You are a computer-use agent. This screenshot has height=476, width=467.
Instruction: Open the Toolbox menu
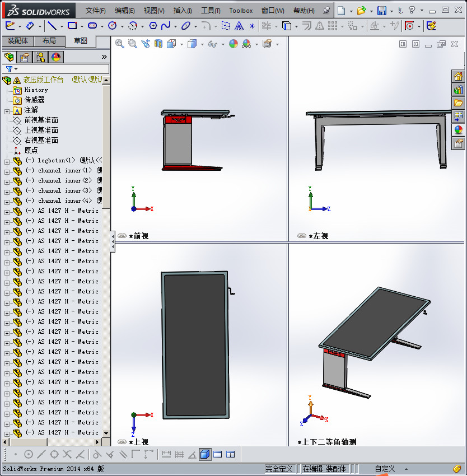click(241, 11)
